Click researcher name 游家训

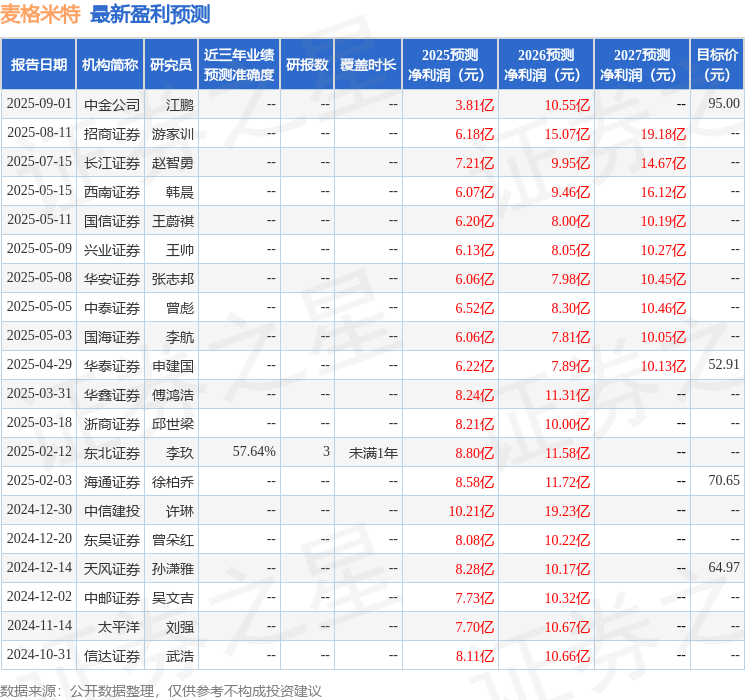(x=173, y=134)
